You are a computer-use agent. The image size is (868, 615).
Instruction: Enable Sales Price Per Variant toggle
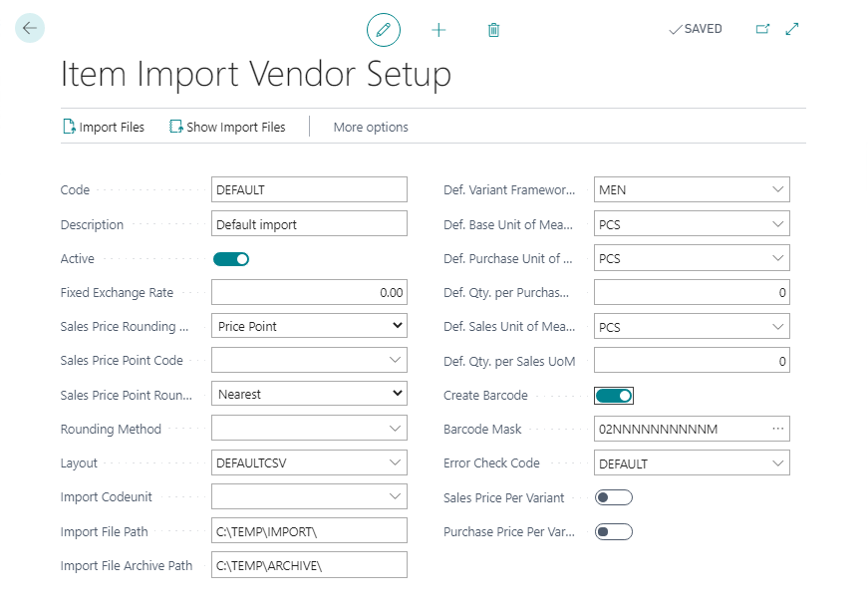coord(614,497)
